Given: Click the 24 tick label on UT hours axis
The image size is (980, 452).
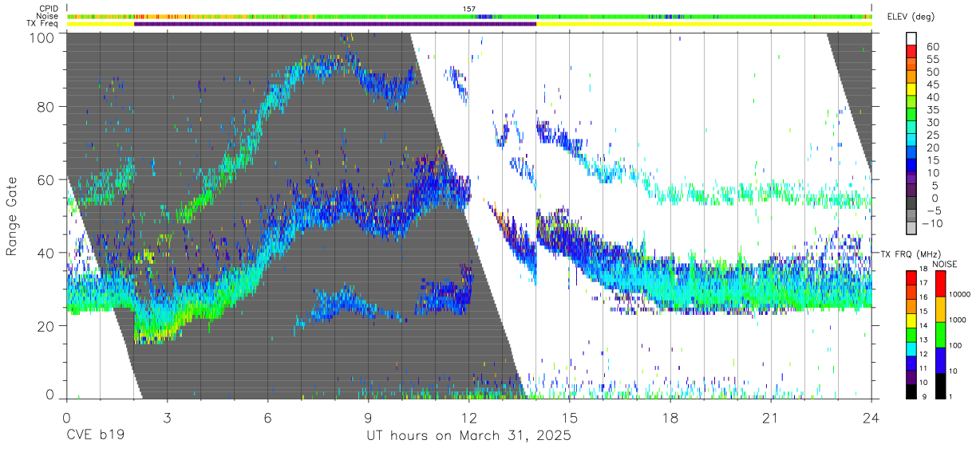Looking at the screenshot, I should tap(871, 417).
